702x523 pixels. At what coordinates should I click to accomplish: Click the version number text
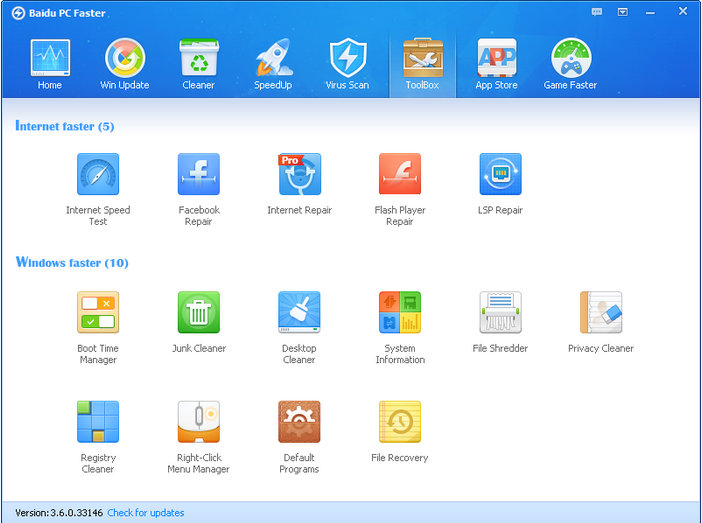pos(59,513)
